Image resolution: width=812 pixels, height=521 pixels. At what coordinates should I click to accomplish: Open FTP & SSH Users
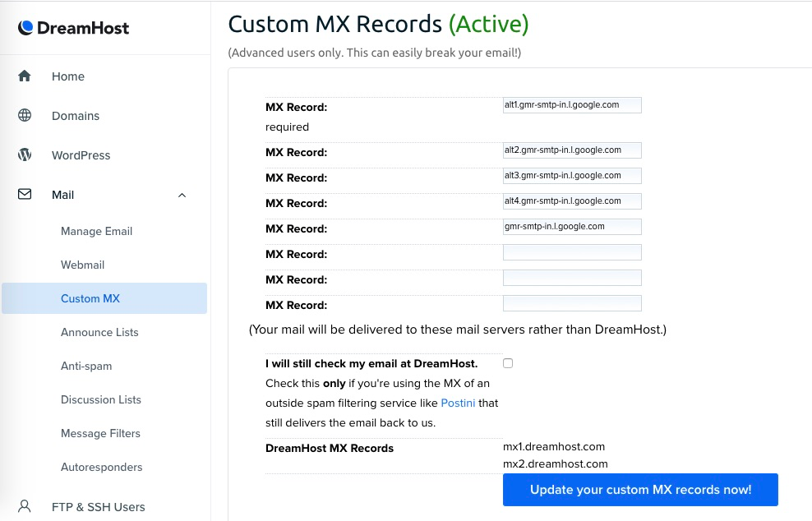click(99, 506)
